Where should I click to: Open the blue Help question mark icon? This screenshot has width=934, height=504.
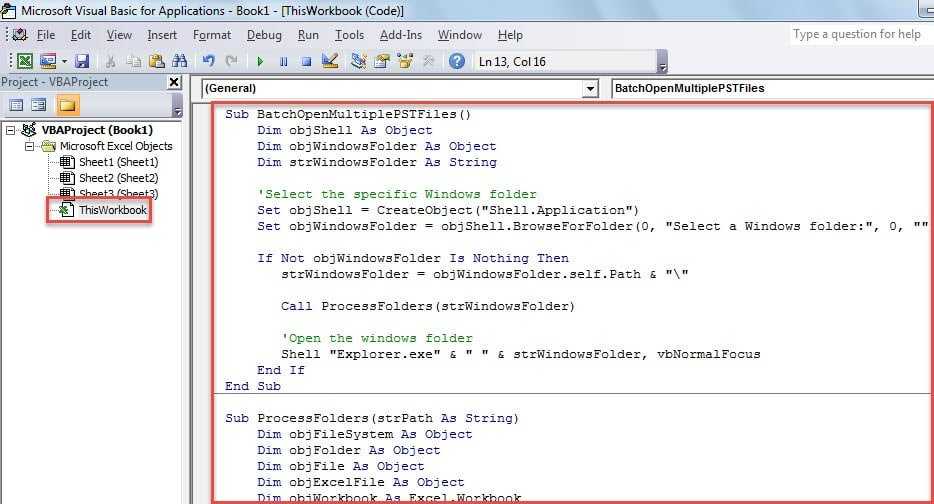click(x=457, y=61)
